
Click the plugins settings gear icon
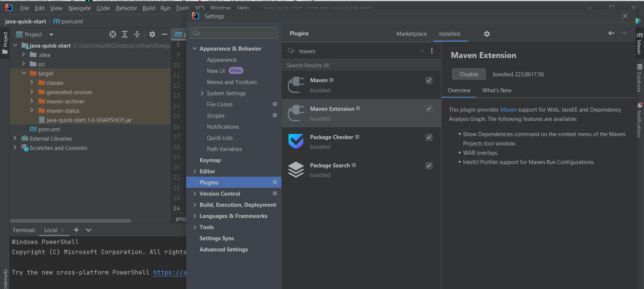click(487, 34)
